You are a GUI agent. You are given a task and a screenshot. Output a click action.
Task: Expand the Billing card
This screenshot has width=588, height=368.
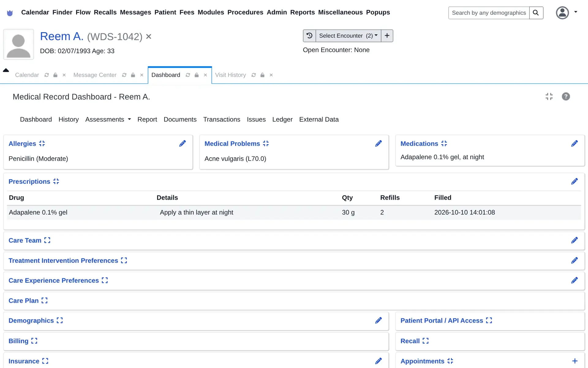pos(34,341)
